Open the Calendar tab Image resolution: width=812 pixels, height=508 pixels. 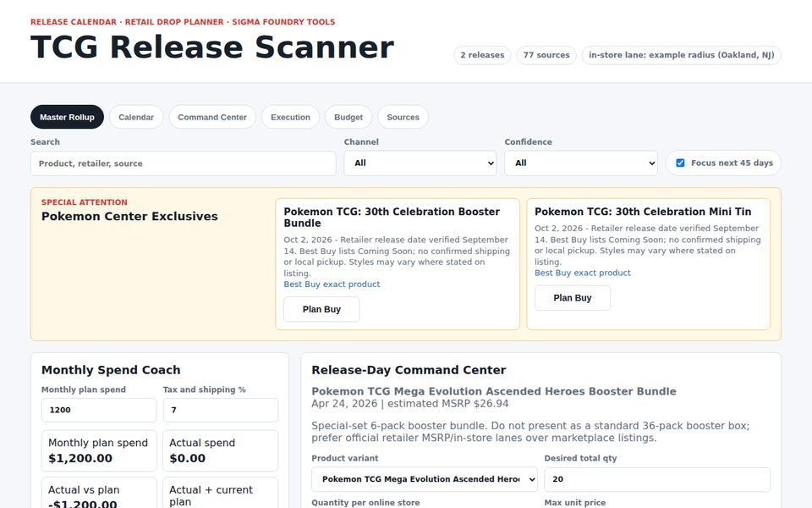pyautogui.click(x=136, y=117)
